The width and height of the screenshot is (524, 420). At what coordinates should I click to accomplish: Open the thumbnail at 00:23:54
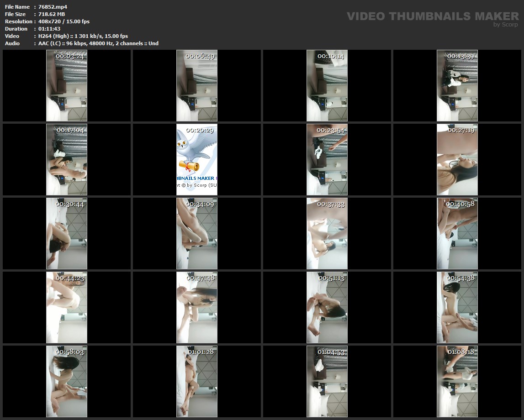coord(327,160)
